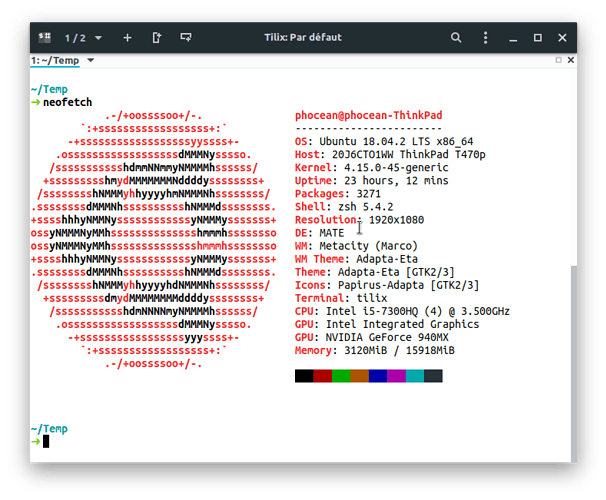
Task: Click the add terminal right icon
Action: point(157,37)
